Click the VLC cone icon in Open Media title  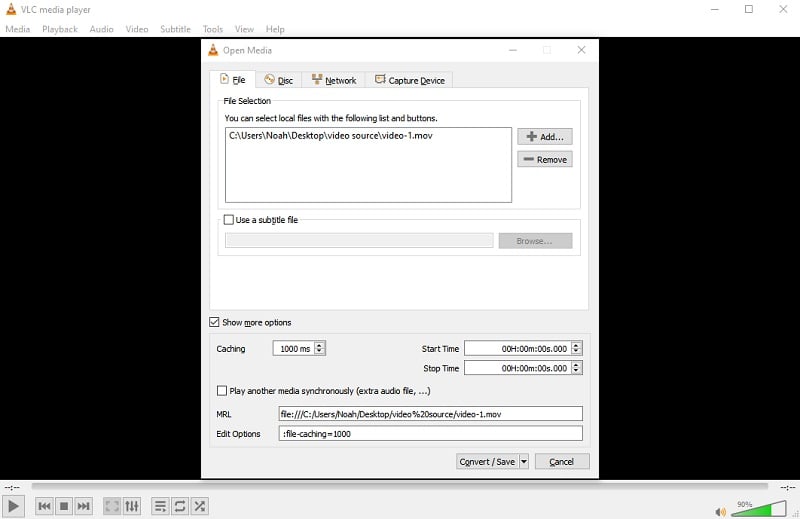(213, 50)
